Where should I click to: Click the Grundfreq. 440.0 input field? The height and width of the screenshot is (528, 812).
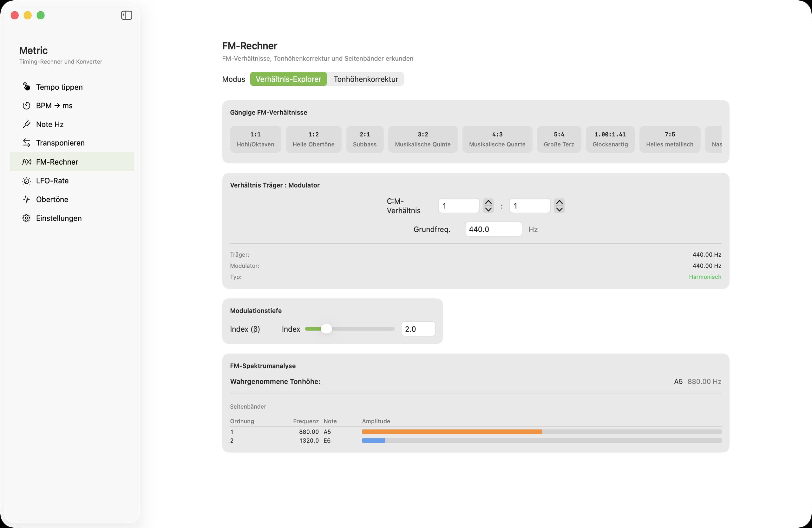pos(493,229)
